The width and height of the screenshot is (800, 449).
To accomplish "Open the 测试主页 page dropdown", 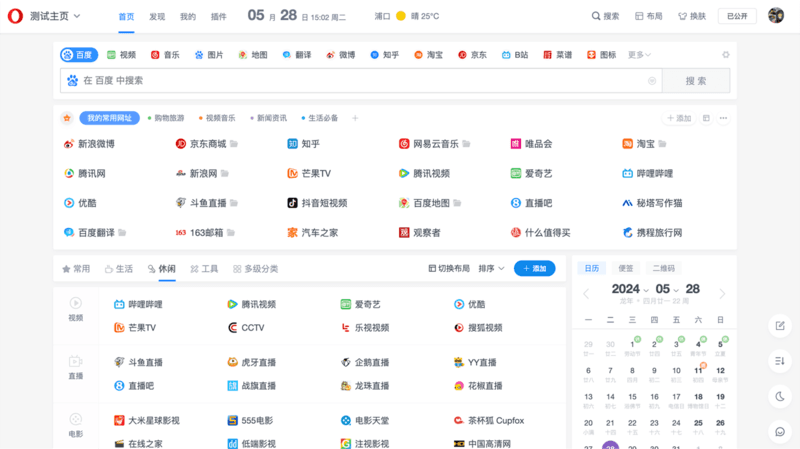I will pyautogui.click(x=55, y=16).
